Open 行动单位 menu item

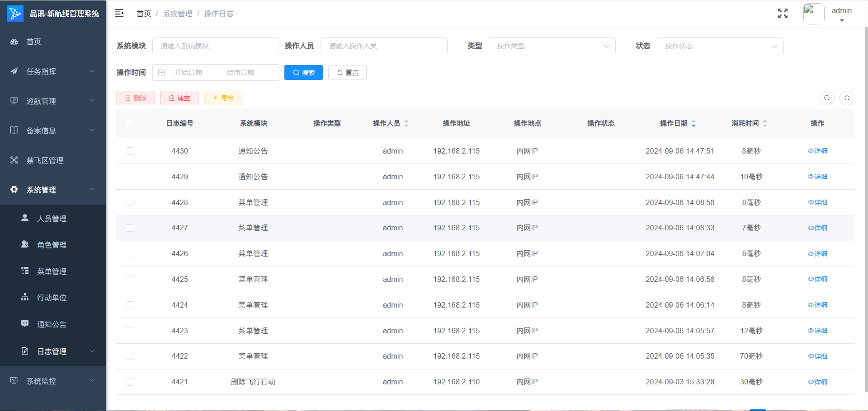pyautogui.click(x=53, y=298)
